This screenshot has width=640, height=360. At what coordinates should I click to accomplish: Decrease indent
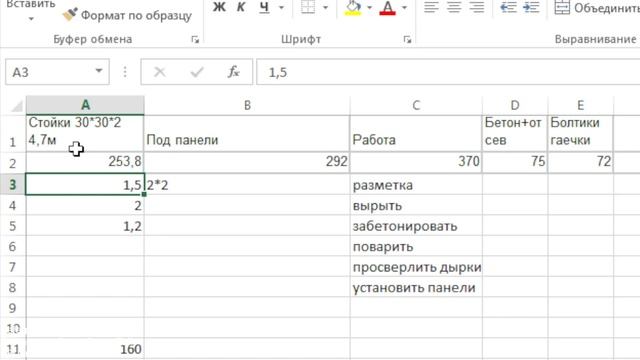(508, 7)
